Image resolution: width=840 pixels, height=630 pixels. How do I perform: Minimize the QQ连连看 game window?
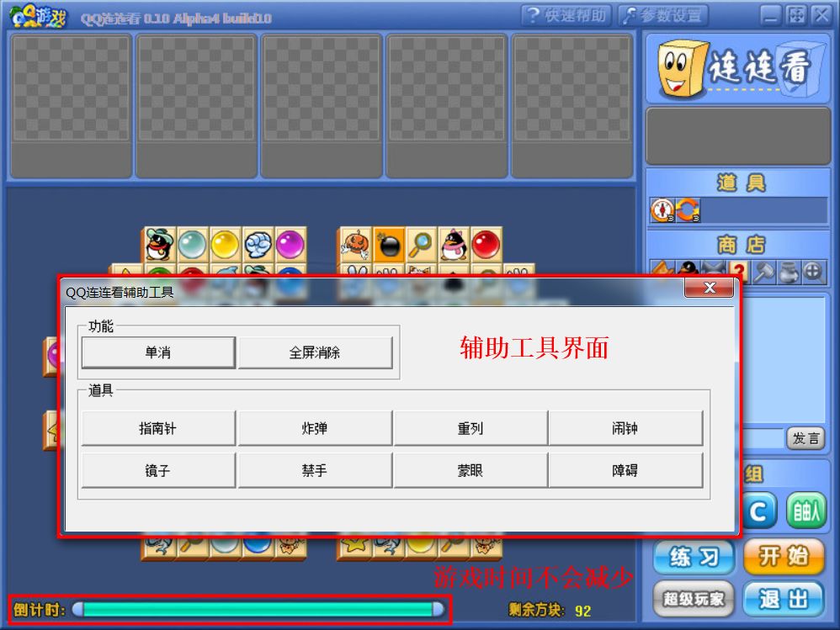point(770,15)
